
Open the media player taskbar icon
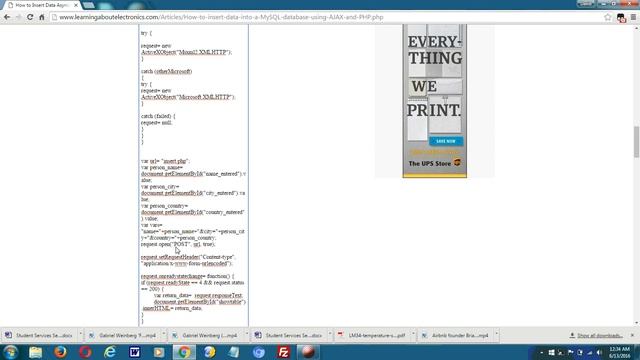coord(159,352)
